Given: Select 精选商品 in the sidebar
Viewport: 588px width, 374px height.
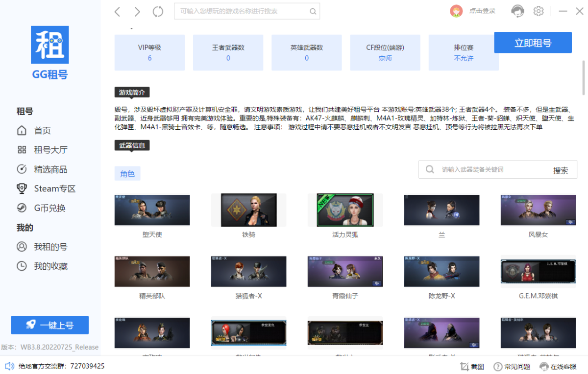Looking at the screenshot, I should coord(50,169).
